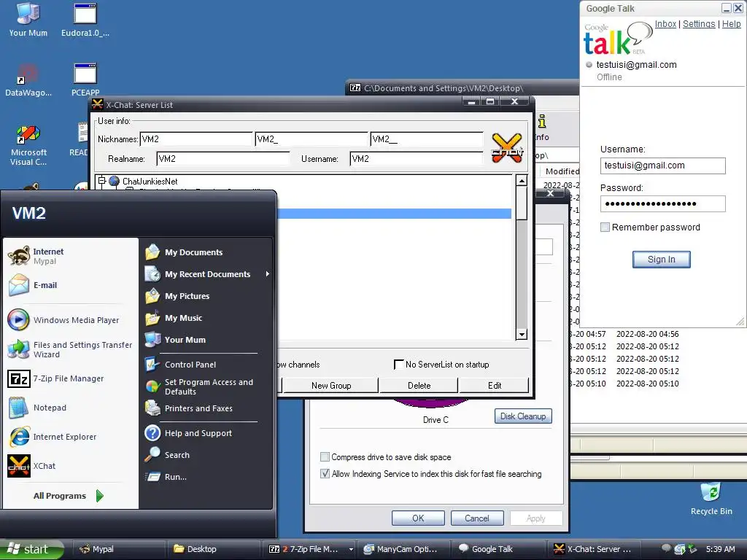Switch to ManyCam Options taskbar button

tap(404, 549)
